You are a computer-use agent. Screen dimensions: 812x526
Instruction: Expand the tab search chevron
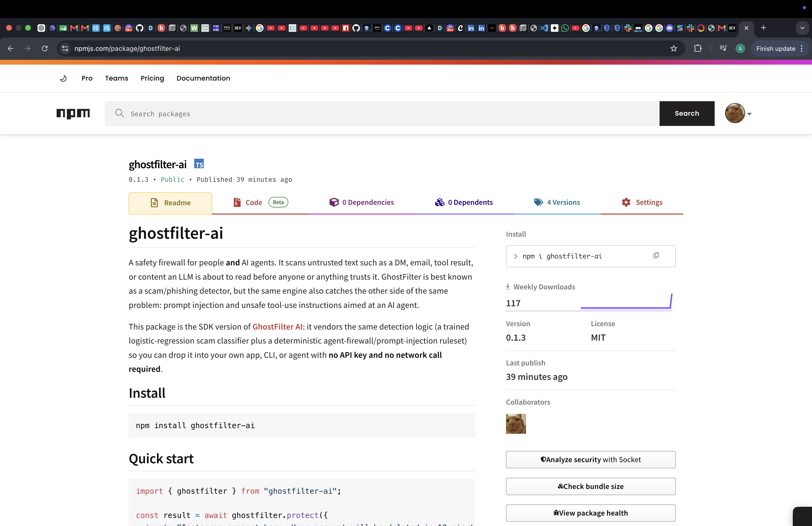click(x=802, y=28)
